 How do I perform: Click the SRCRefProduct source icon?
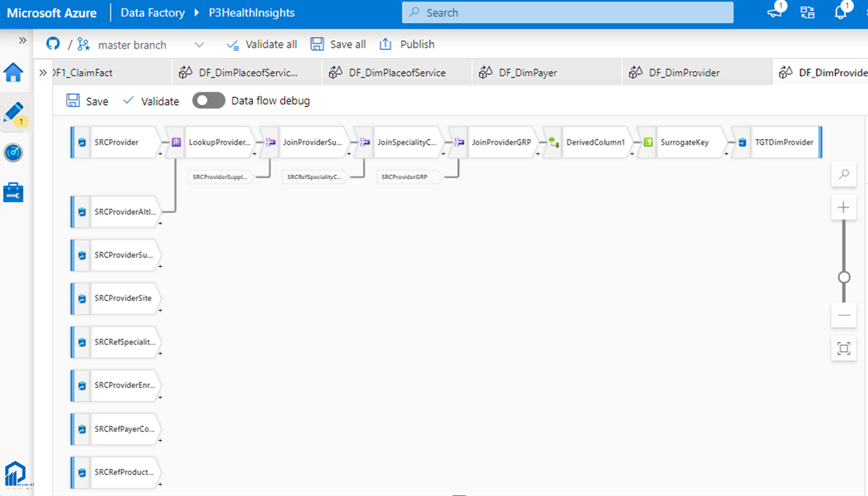[82, 473]
